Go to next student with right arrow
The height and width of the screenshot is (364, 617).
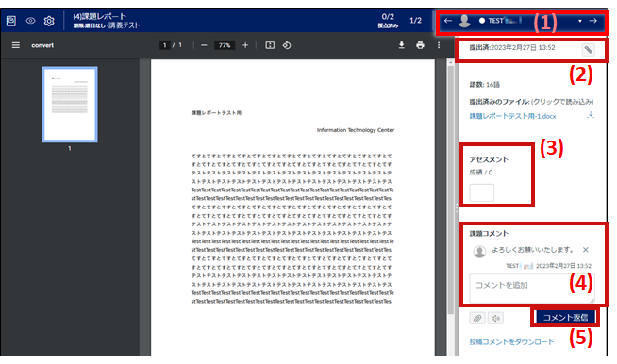tap(593, 21)
